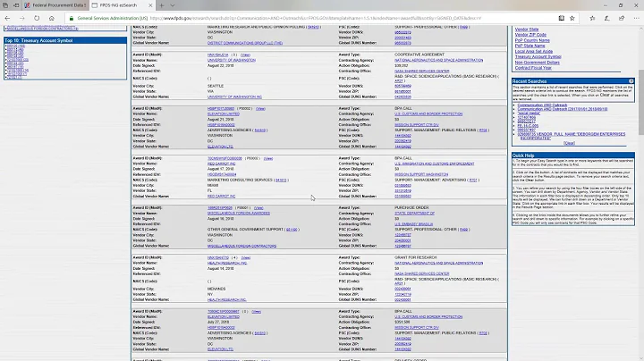The image size is (644, 361).
Task: Open UNIVERSITY OF WASHINGTON vendor name link
Action: pyautogui.click(x=232, y=60)
